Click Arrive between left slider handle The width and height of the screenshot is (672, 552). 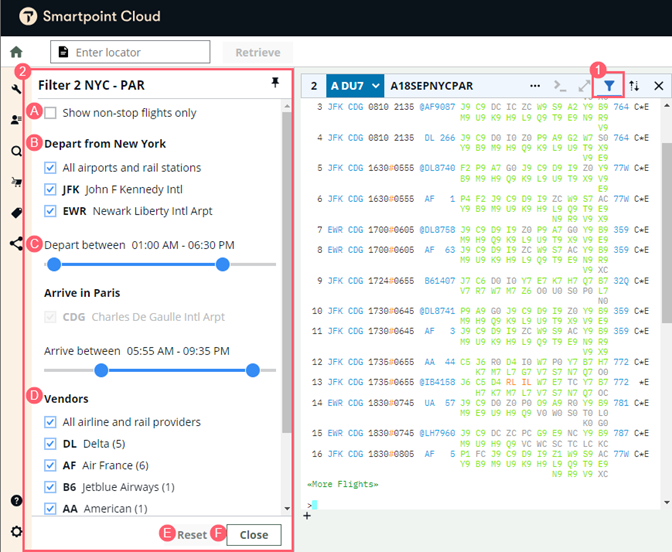click(101, 370)
